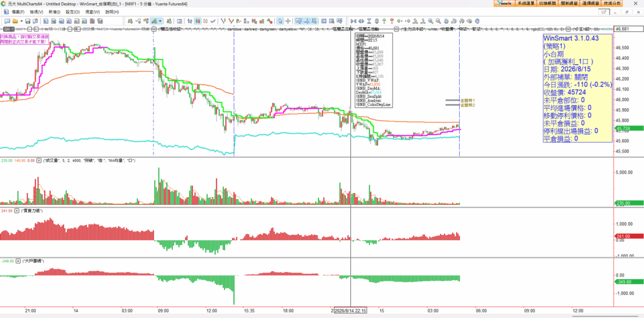Click the WinSmart 3.1.0.43 title text

click(x=571, y=38)
